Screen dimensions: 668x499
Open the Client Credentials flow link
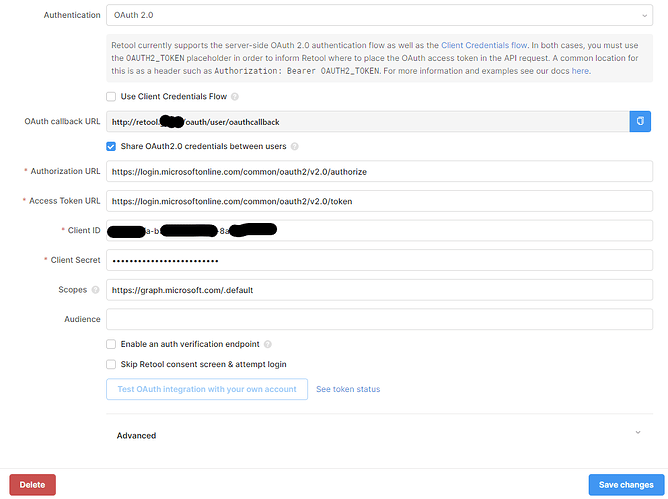pos(484,45)
